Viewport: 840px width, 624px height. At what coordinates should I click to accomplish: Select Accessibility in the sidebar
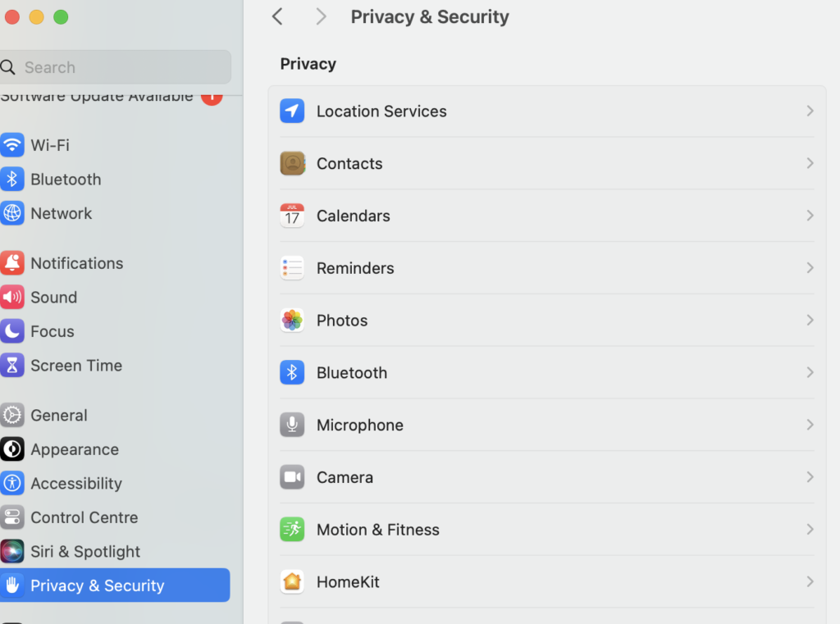coord(75,484)
